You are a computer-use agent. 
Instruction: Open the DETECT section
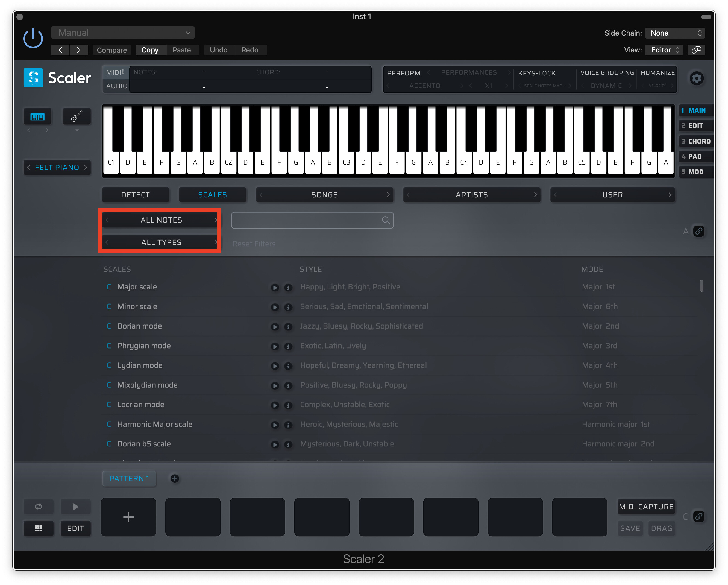(x=135, y=195)
